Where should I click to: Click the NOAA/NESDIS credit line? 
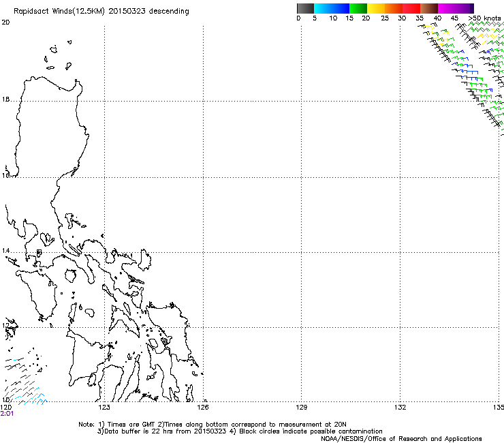(401, 439)
